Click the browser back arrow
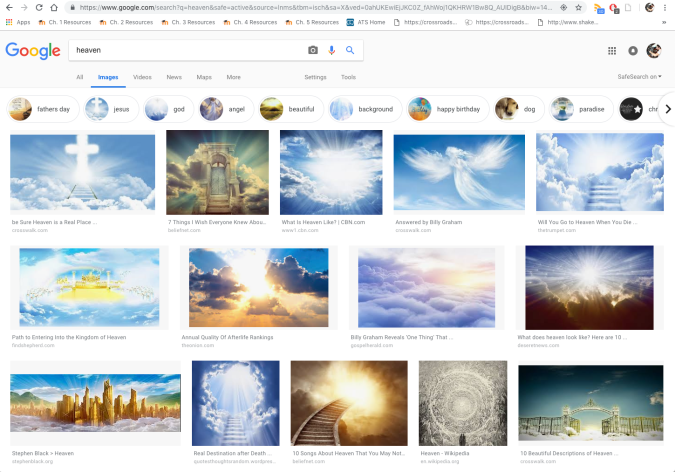The image size is (675, 472). click(x=9, y=7)
